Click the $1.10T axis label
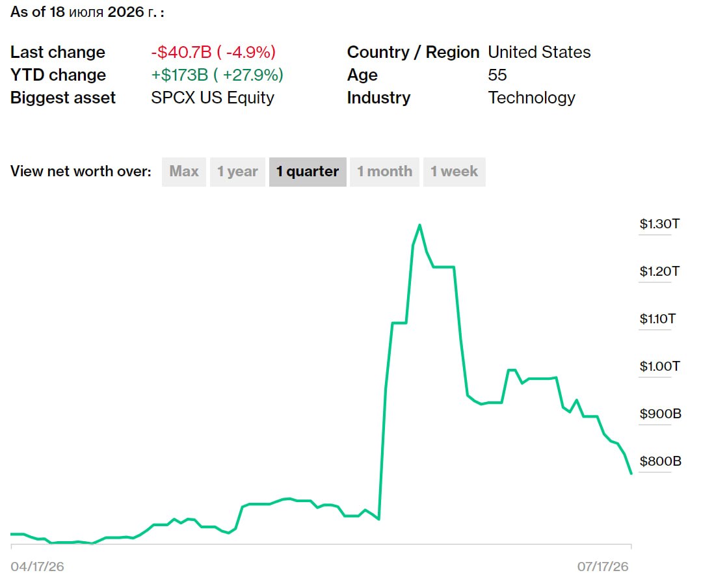701x588 pixels. tap(657, 319)
